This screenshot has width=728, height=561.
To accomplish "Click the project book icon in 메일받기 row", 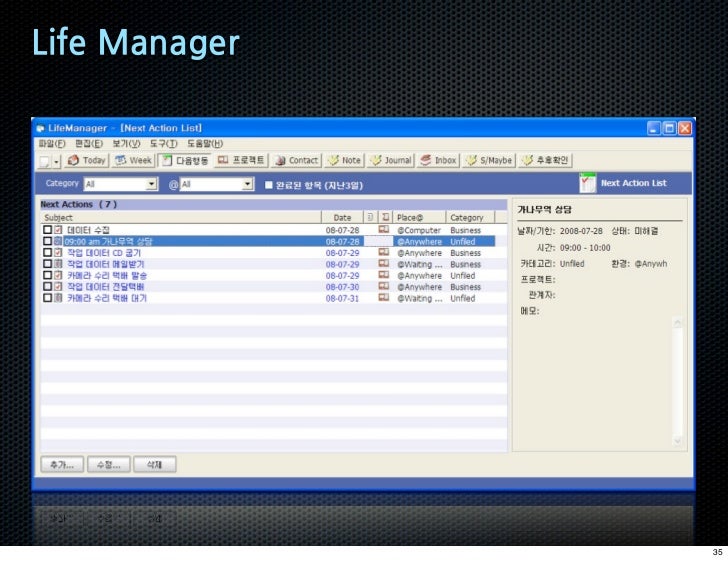I will 384,263.
